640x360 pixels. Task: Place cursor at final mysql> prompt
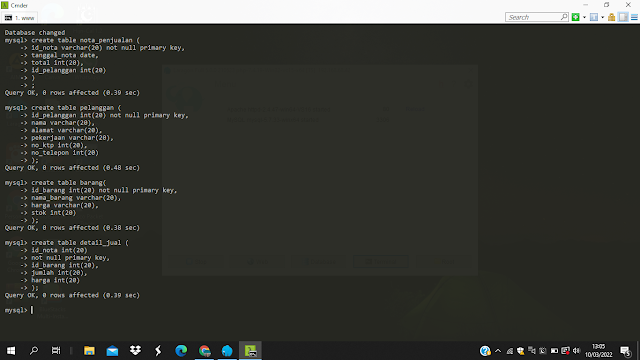tap(32, 310)
